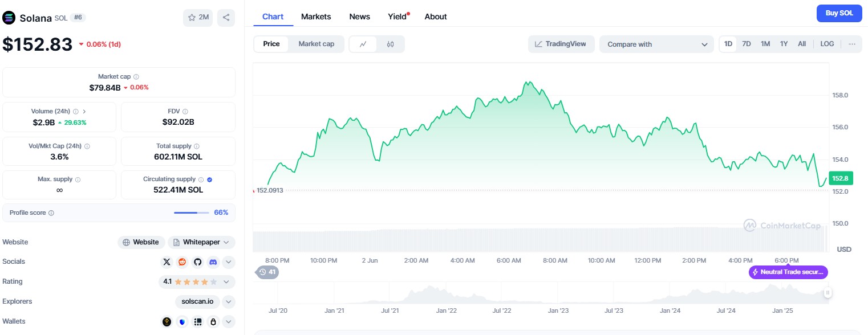Expand the Socials list chevron
Screen dimensions: 868x335
tap(228, 262)
